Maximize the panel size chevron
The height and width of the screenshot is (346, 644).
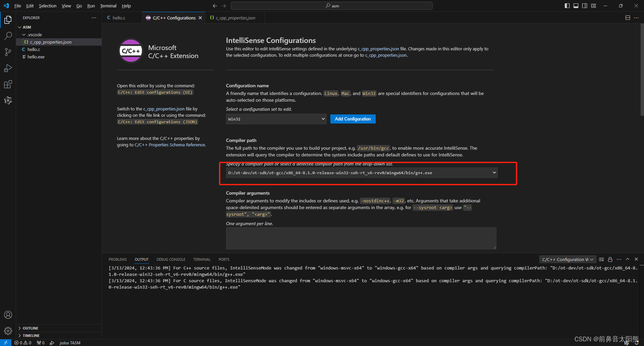coord(628,259)
